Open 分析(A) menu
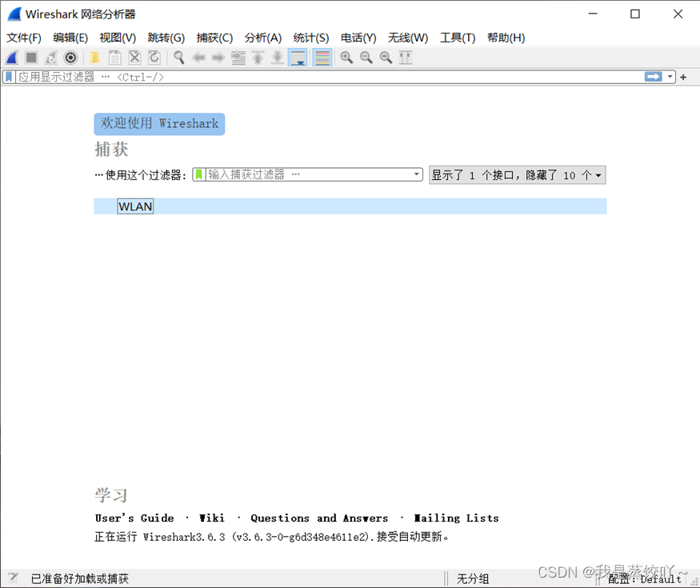Image resolution: width=700 pixels, height=588 pixels. tap(263, 38)
